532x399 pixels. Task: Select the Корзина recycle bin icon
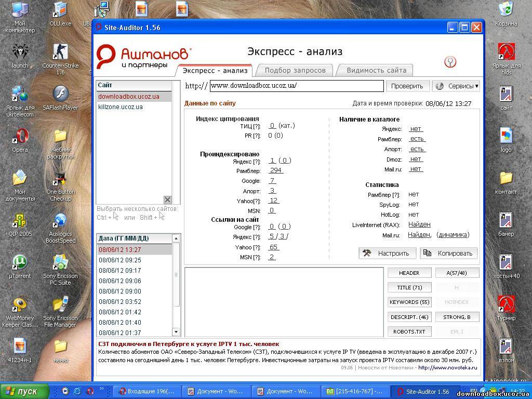click(506, 14)
